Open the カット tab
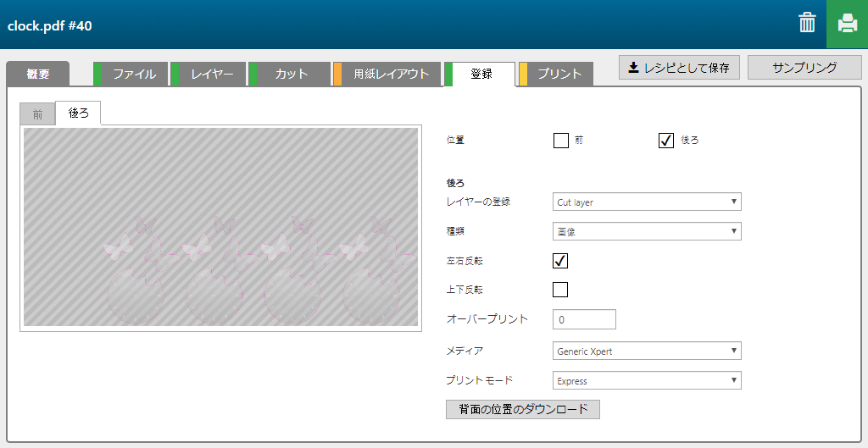The image size is (868, 448). pyautogui.click(x=290, y=75)
